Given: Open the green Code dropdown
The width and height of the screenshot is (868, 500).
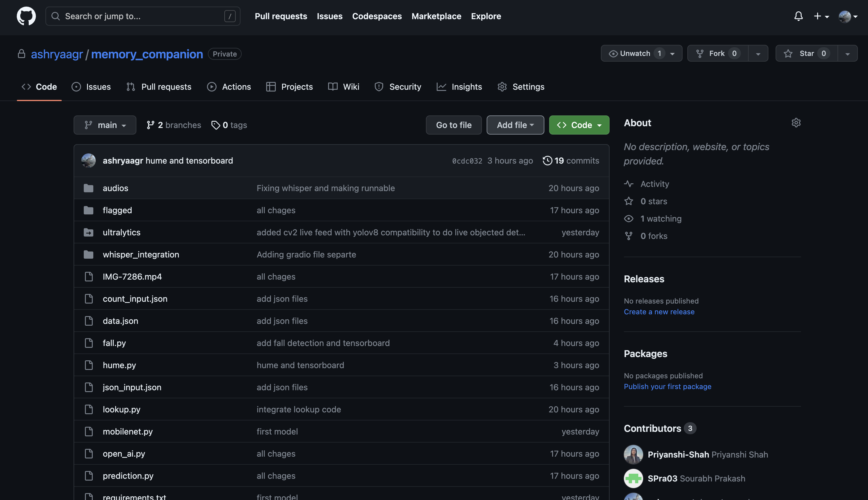Looking at the screenshot, I should tap(579, 125).
